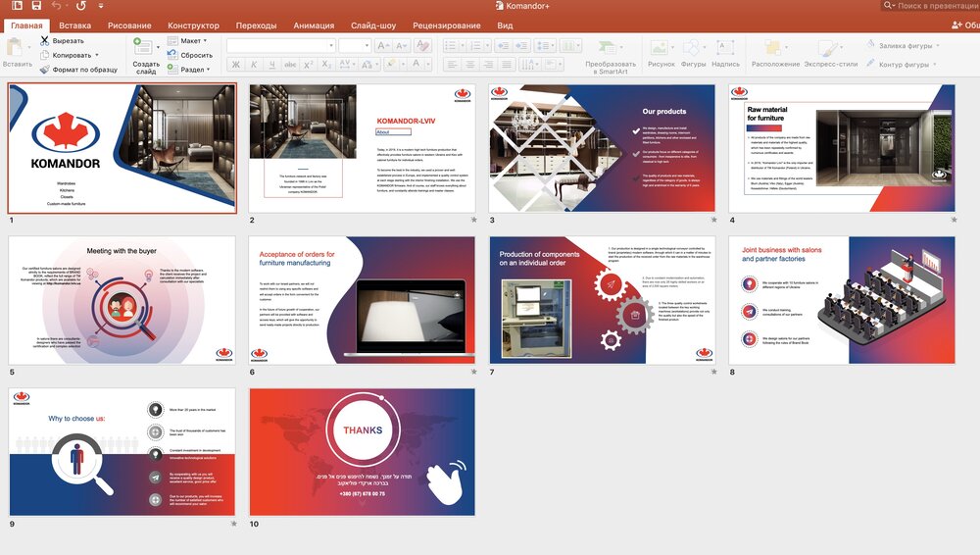980x555 pixels.
Task: Insert a picture with Рисунок icon
Action: coord(661,49)
